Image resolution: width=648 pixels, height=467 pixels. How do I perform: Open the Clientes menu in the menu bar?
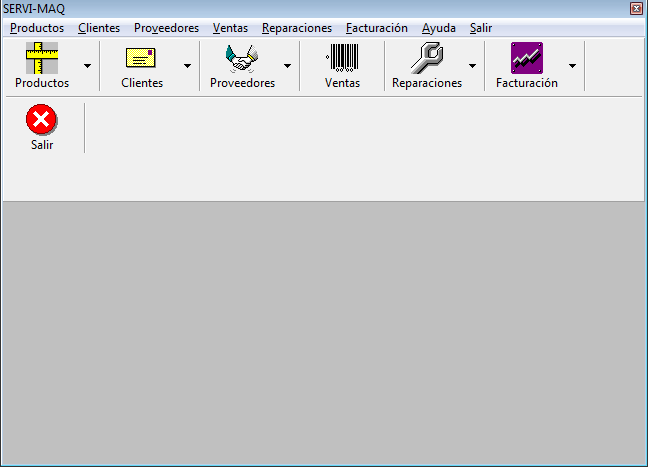tap(99, 28)
